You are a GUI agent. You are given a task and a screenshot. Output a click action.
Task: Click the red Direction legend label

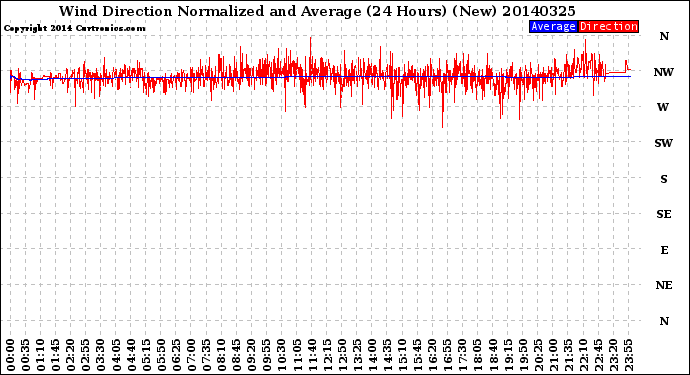(x=608, y=26)
